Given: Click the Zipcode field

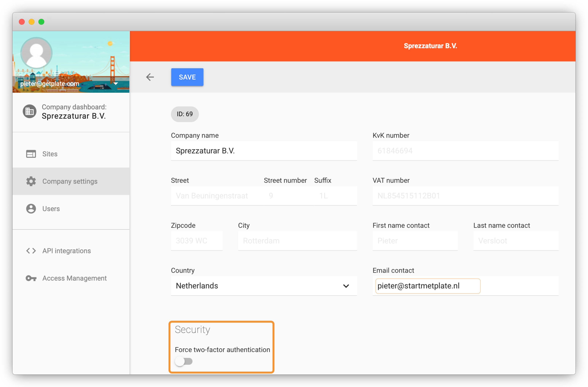Looking at the screenshot, I should pos(197,241).
